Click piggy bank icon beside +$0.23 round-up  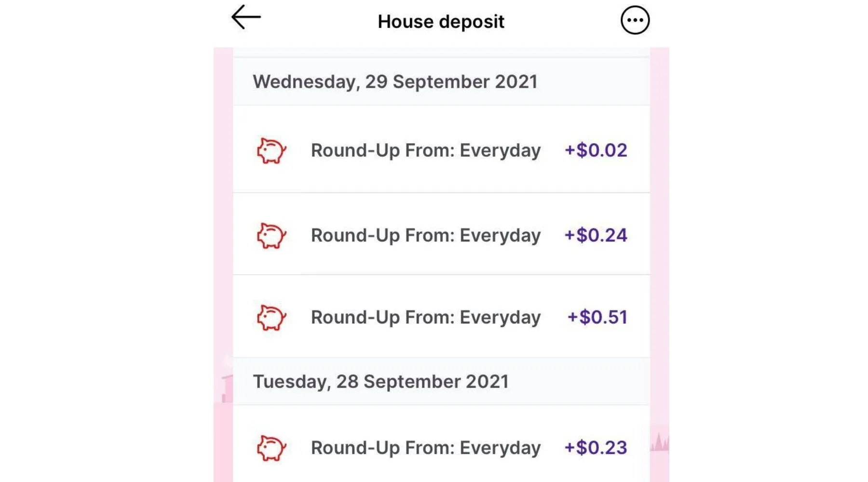tap(271, 448)
